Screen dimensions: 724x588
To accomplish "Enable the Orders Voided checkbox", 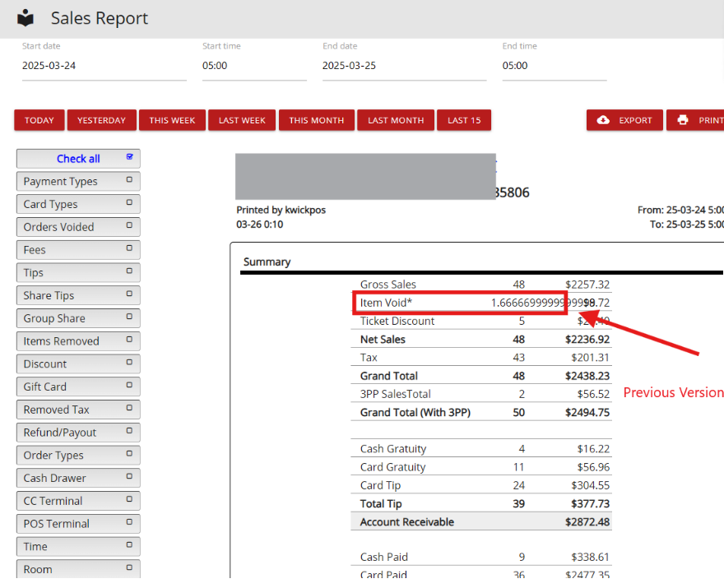I will 129,225.
